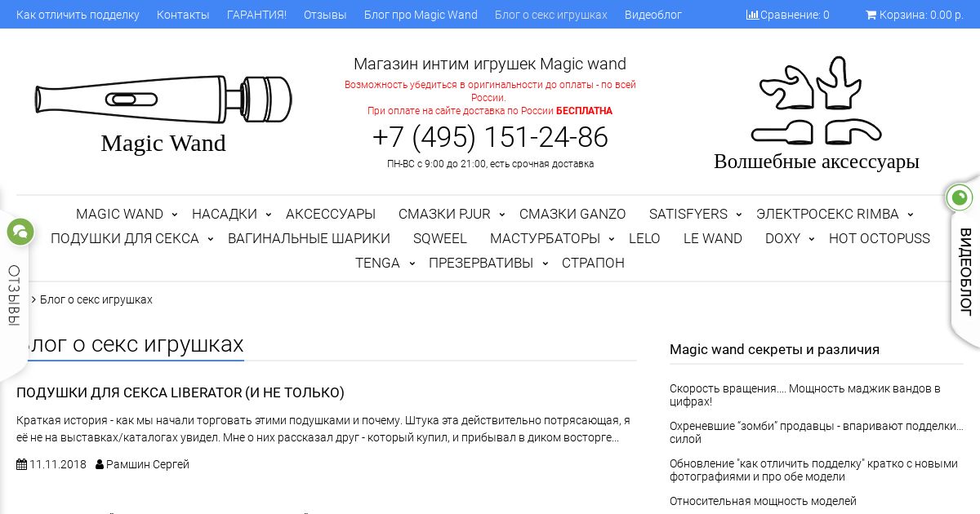Open the ГАРАНТИЯ! link
The image size is (980, 514).
click(256, 15)
